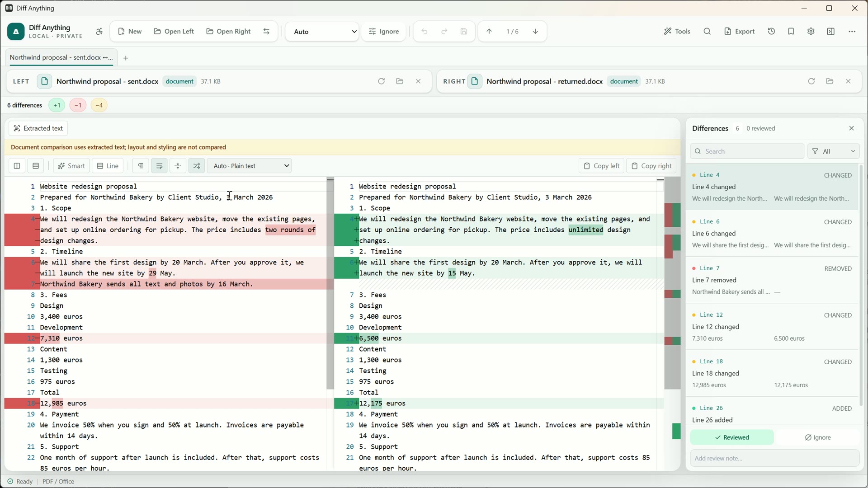This screenshot has width=868, height=488.
Task: Reload the right file returned.docx
Action: point(811,81)
